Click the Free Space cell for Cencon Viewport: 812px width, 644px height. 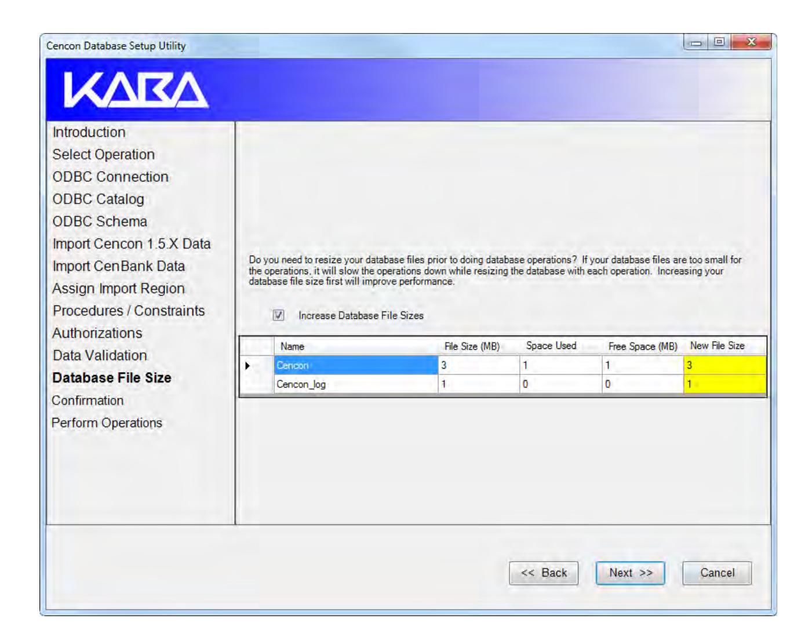coord(643,366)
